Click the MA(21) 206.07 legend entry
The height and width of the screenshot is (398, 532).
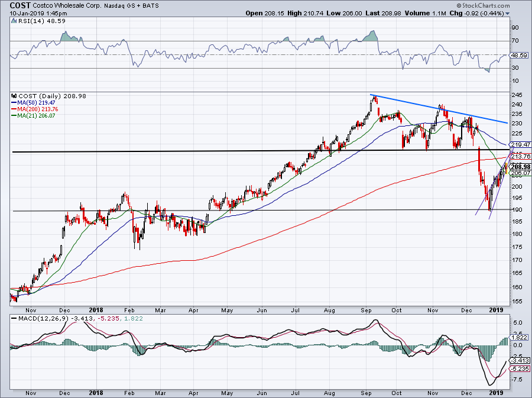click(33, 115)
